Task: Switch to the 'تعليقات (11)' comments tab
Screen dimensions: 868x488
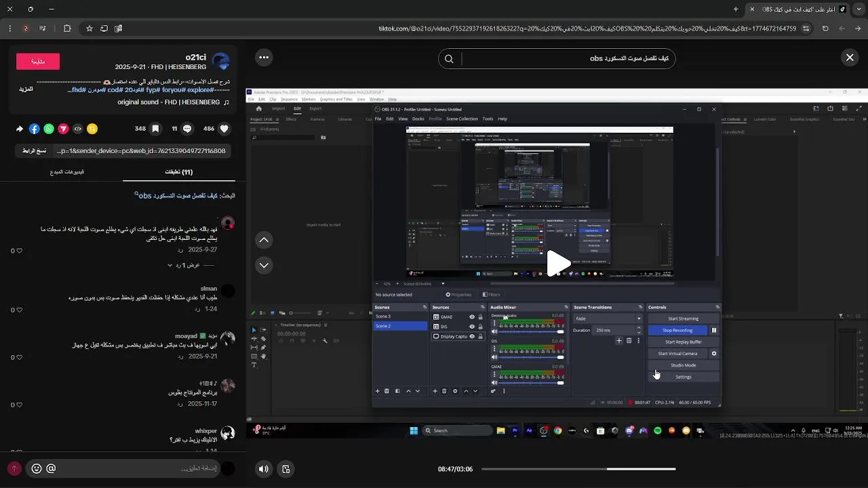Action: pos(179,172)
